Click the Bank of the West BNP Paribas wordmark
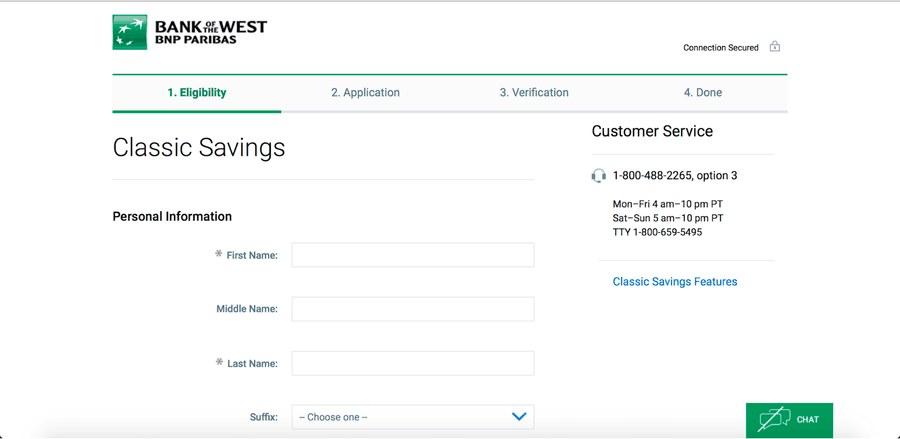This screenshot has width=900, height=439. (x=210, y=33)
